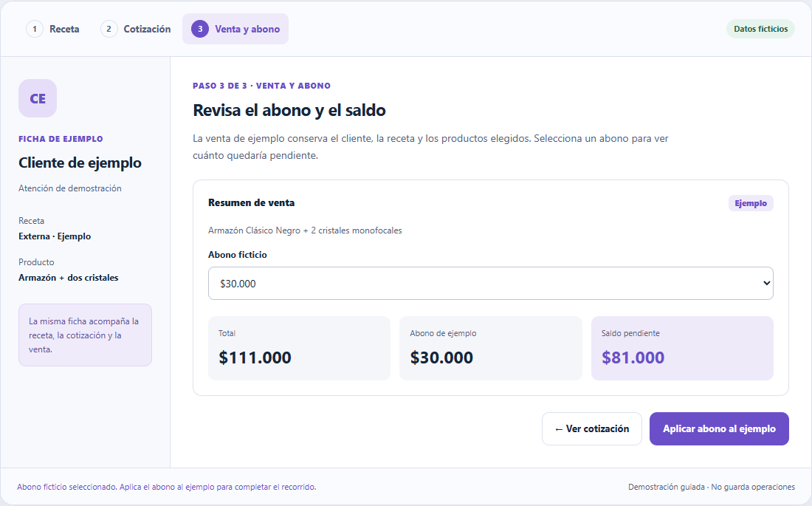This screenshot has height=506, width=812.
Task: Click the Resumen de venta title
Action: click(x=251, y=202)
